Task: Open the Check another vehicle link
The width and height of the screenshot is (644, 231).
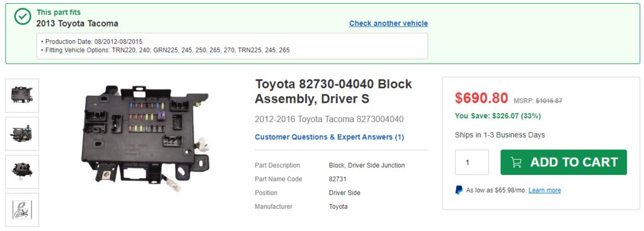Action: click(389, 23)
